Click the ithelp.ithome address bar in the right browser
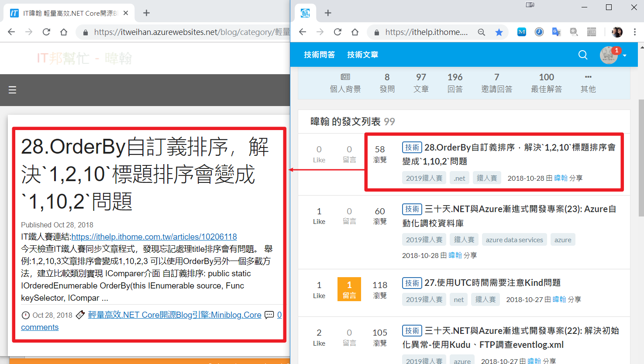The image size is (644, 364). pos(426,32)
